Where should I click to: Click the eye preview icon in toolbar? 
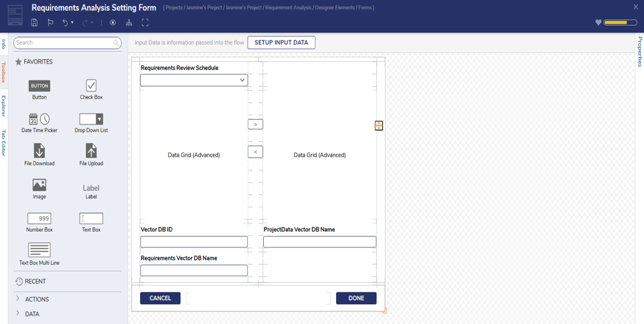(113, 22)
